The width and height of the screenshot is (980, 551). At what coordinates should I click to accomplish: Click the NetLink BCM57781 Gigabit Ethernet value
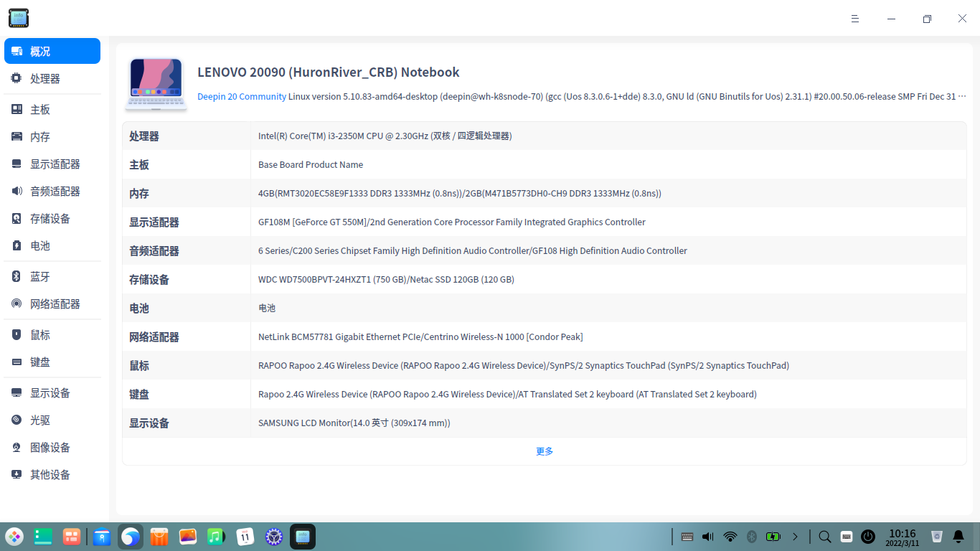[x=420, y=336]
